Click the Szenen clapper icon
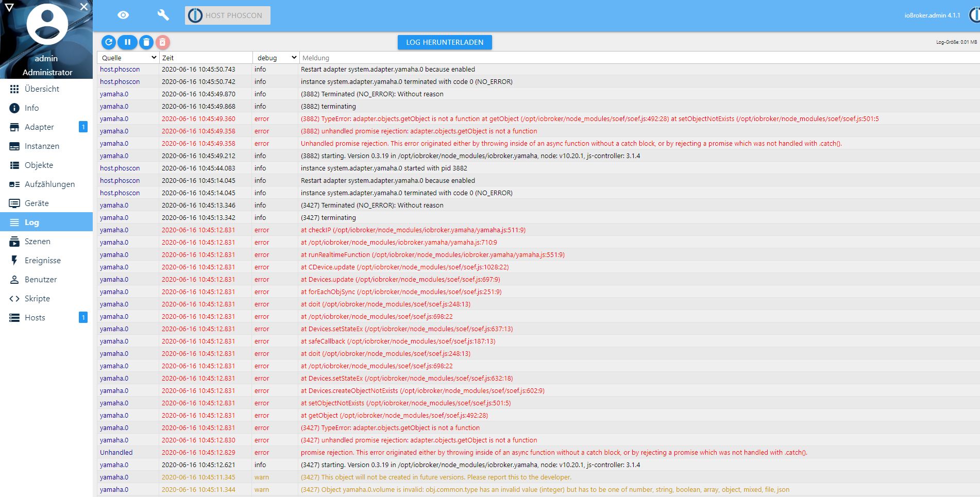 coord(14,242)
